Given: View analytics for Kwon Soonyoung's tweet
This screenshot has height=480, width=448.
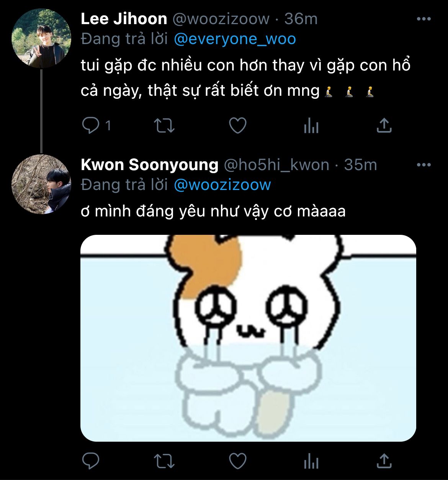Looking at the screenshot, I should 311,461.
